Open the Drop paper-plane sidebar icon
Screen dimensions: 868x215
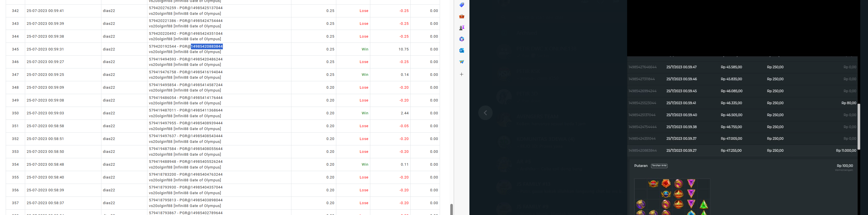point(462,62)
